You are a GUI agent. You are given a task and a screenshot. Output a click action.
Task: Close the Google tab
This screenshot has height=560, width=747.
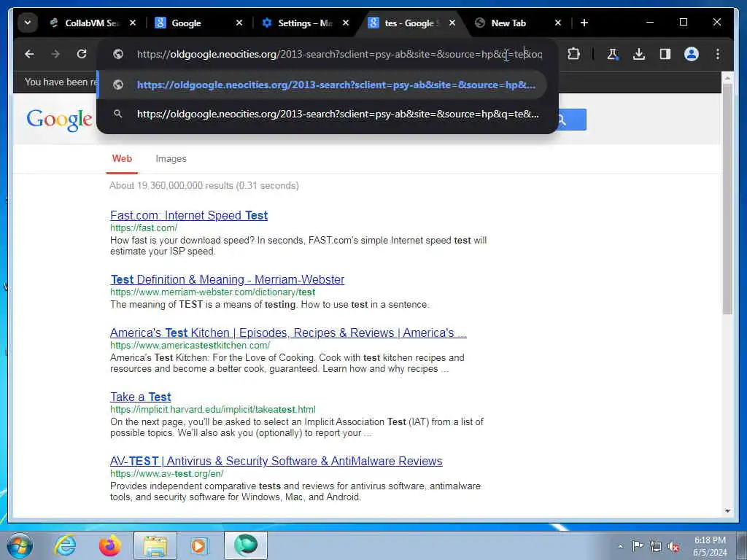click(x=239, y=23)
